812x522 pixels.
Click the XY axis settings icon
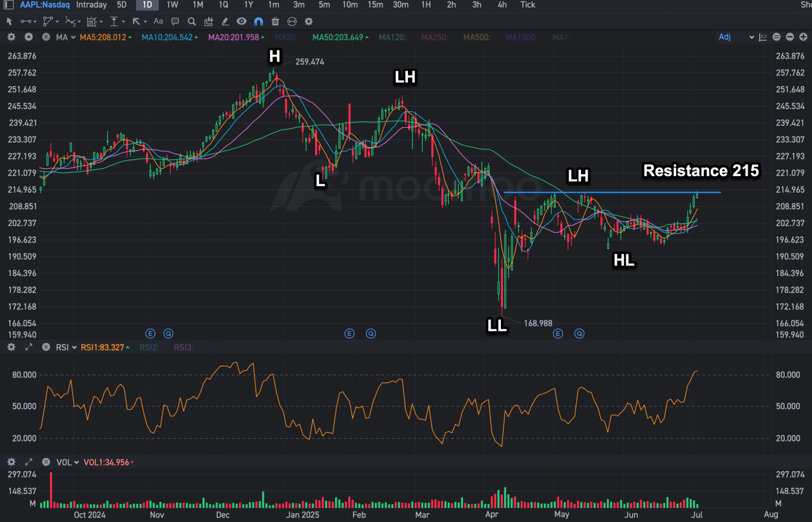763,37
